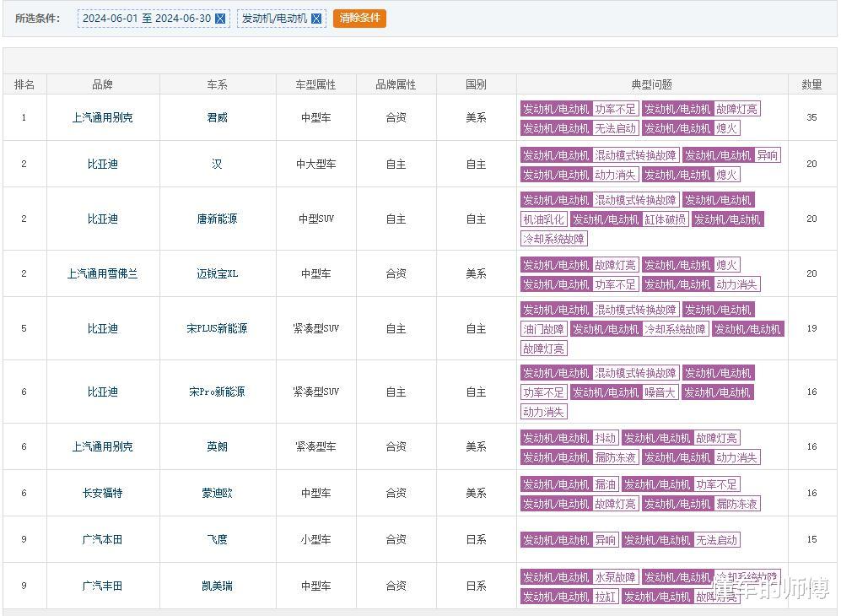Remove the 发动机/电动机 filter tag
Image resolution: width=841 pixels, height=616 pixels.
coord(316,19)
